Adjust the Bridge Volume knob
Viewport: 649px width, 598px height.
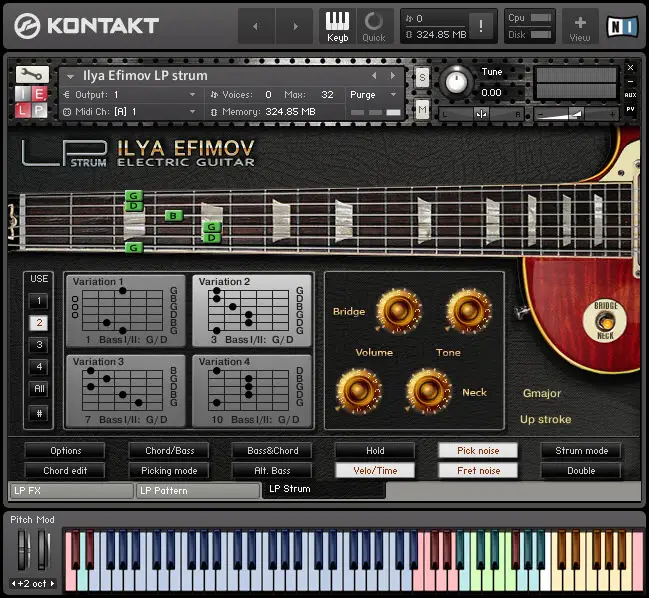tap(398, 311)
